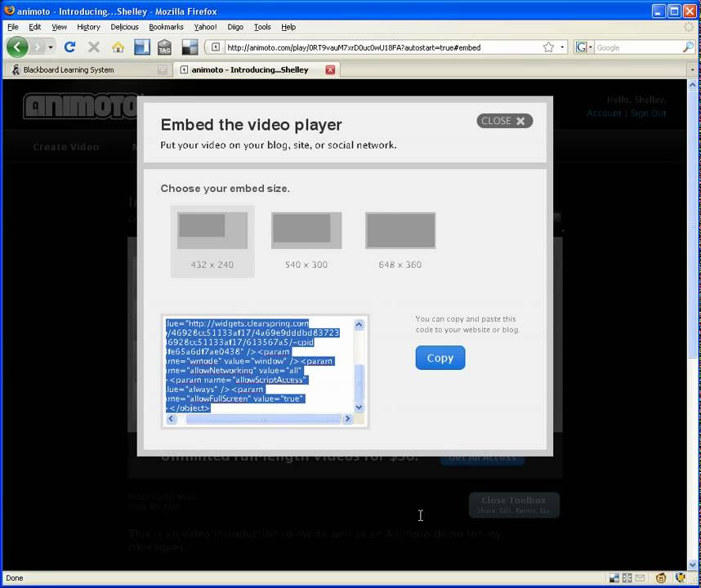This screenshot has width=701, height=588.
Task: Choose the 540 x 300 embed size
Action: click(x=306, y=241)
